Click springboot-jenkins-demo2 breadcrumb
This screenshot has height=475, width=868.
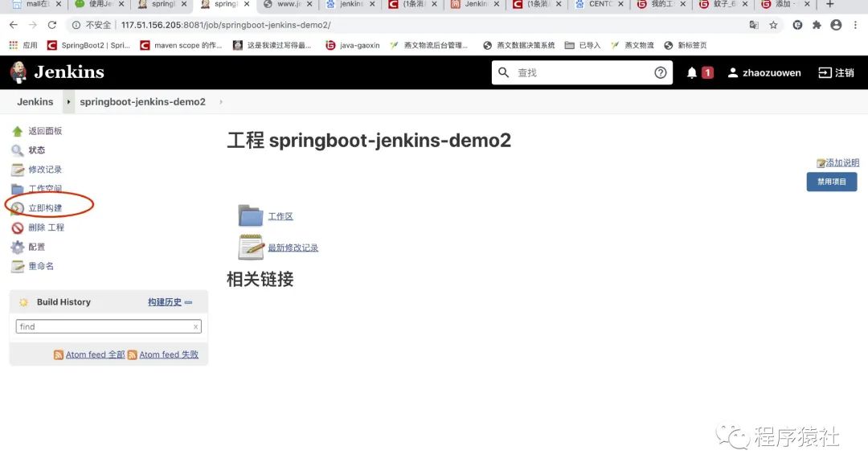pos(142,102)
